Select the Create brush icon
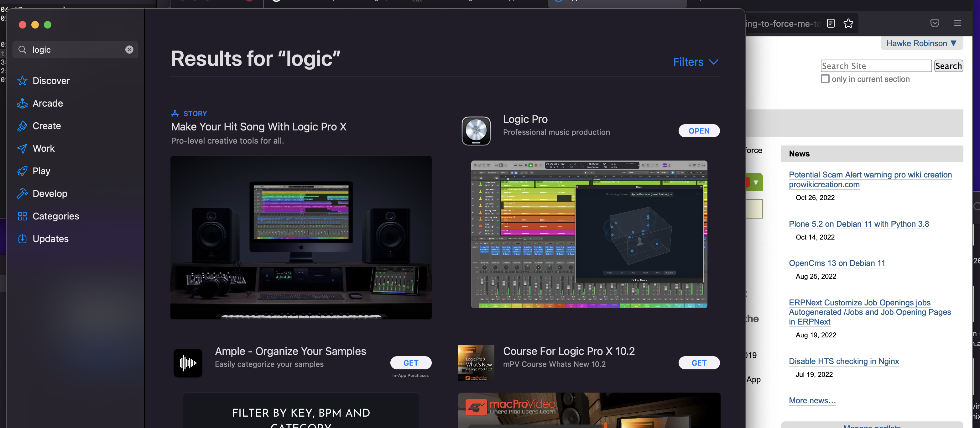This screenshot has height=428, width=980. pyautogui.click(x=22, y=126)
